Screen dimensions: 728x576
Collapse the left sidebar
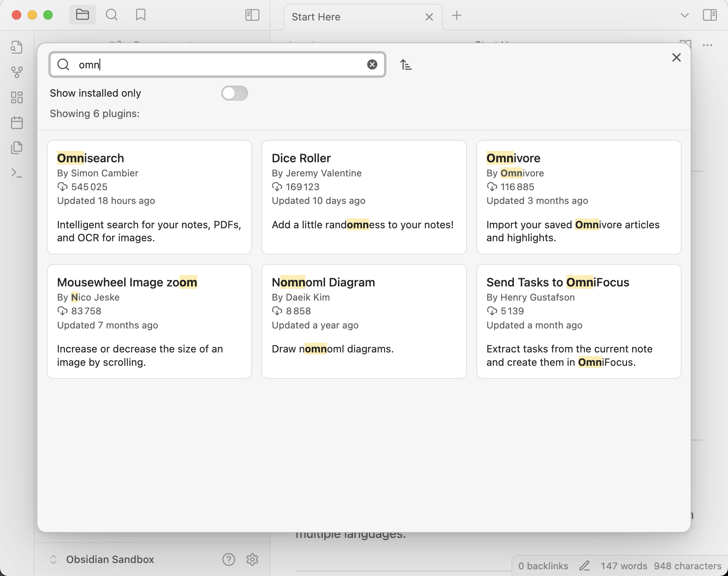(252, 15)
